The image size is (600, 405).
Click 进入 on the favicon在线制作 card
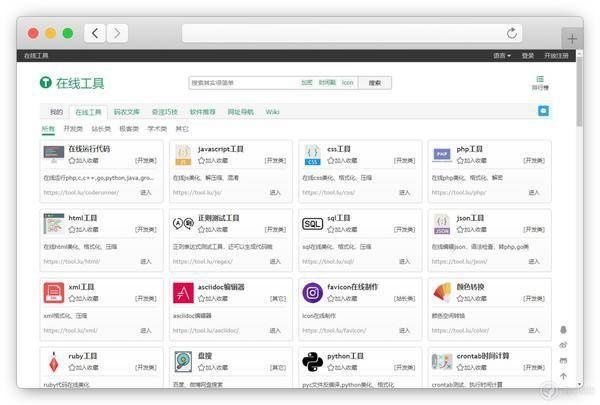404,330
